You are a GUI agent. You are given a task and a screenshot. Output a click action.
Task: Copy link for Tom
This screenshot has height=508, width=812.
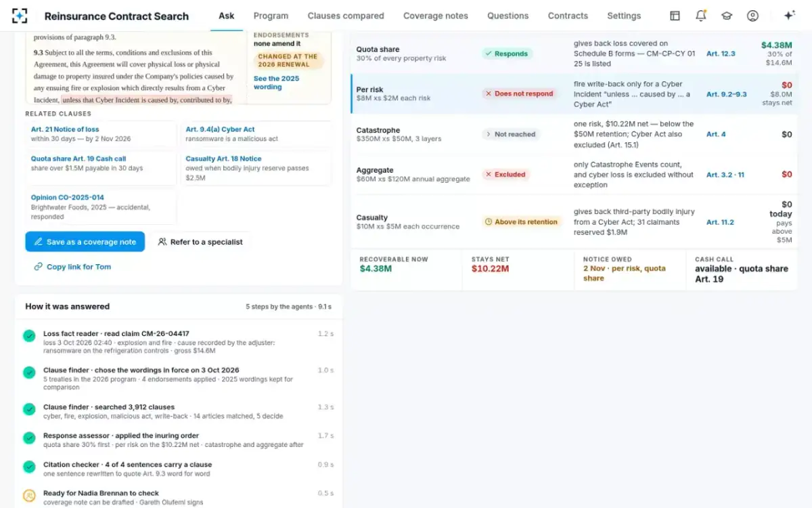tap(72, 267)
